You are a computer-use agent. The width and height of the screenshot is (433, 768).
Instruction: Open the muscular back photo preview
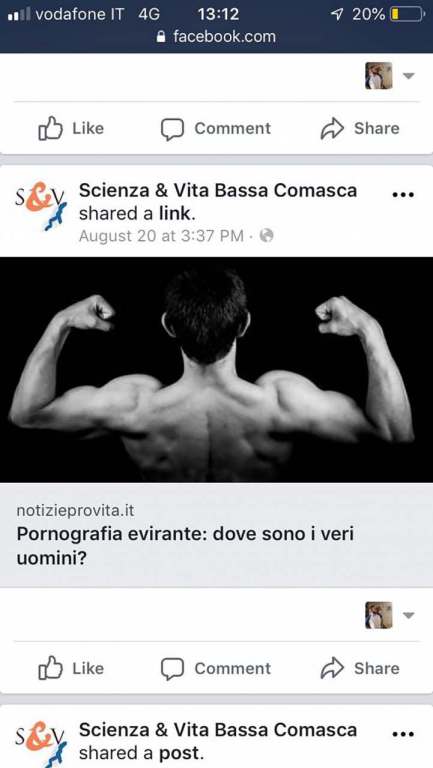[x=216, y=369]
